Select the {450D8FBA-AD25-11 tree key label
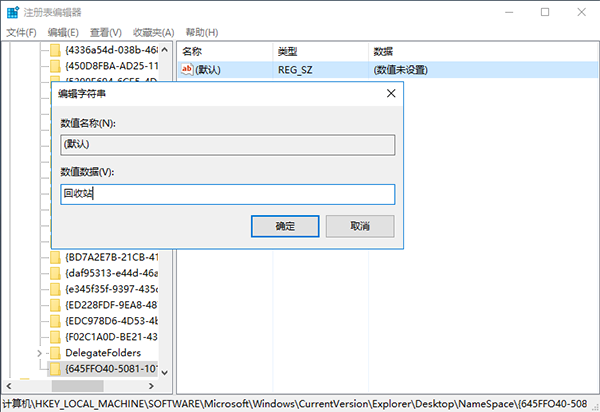 point(111,66)
